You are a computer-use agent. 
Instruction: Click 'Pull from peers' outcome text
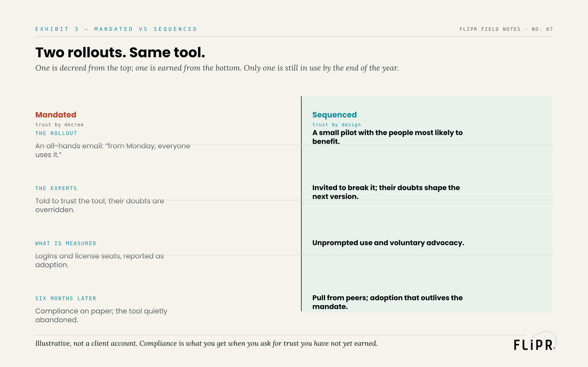pos(388,302)
